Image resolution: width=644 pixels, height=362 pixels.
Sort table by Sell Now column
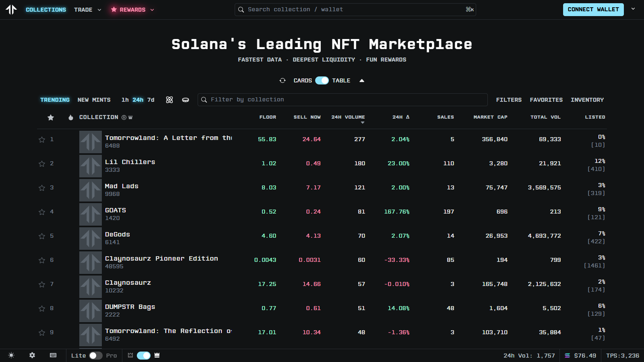[x=307, y=117]
